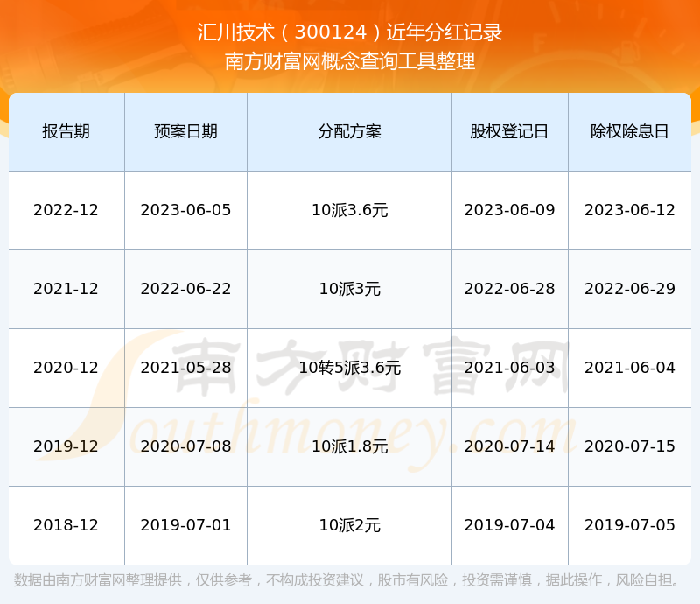Click ex-dividend date 2022-06-29
This screenshot has width=700, height=604.
coord(629,289)
